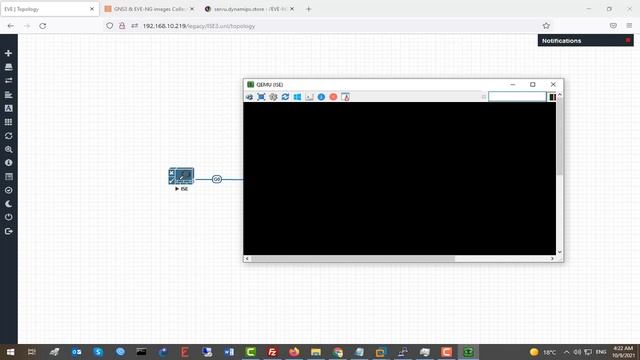Focus the QEMU toolbar text field

click(517, 97)
